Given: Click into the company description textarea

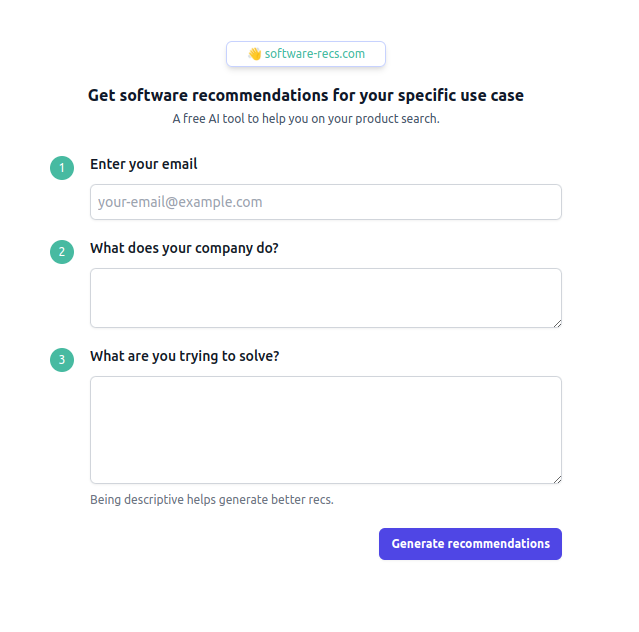Looking at the screenshot, I should tap(325, 297).
